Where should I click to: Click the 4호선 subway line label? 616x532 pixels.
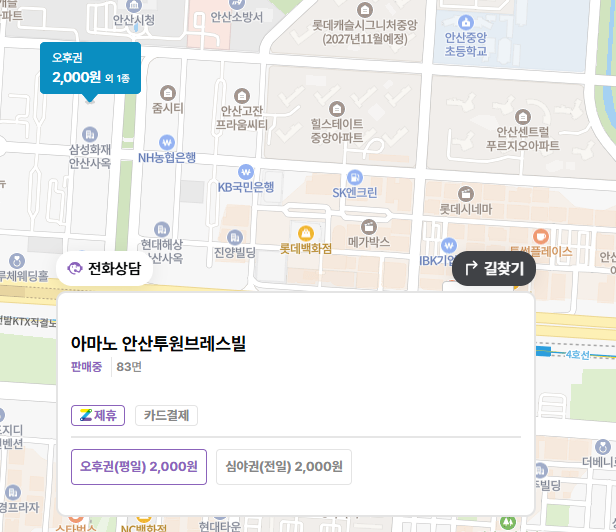pyautogui.click(x=578, y=355)
